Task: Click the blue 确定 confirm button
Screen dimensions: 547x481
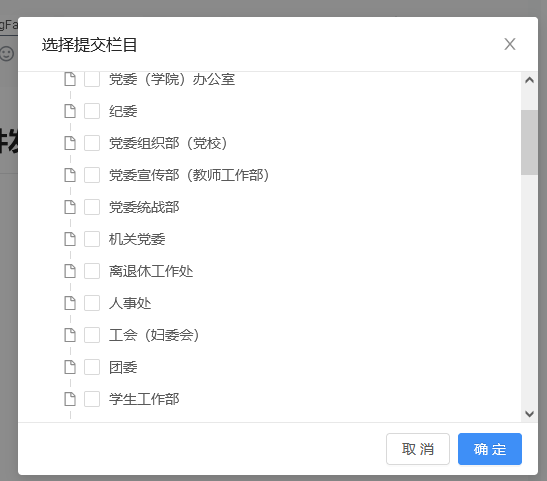Action: click(x=490, y=449)
